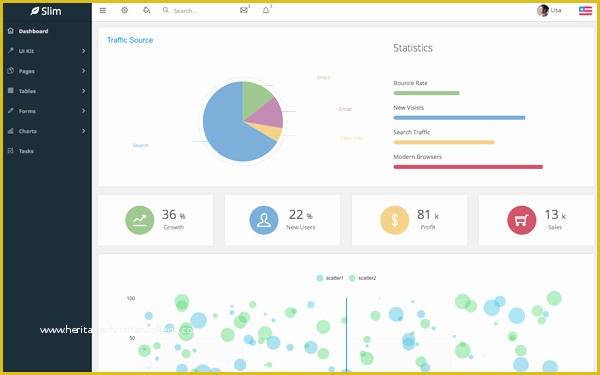Open the Dashboard menu item
The height and width of the screenshot is (375, 600).
47,31
